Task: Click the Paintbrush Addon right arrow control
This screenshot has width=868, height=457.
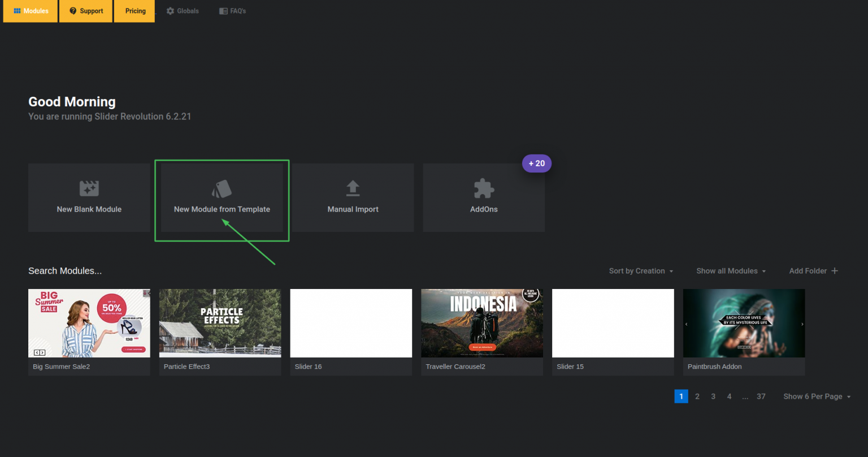Action: click(801, 323)
